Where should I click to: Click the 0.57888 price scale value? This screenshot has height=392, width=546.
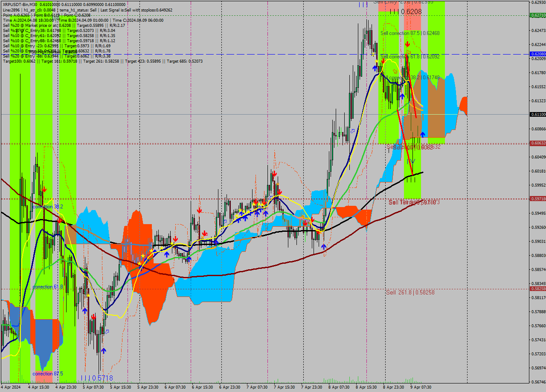[x=539, y=311]
